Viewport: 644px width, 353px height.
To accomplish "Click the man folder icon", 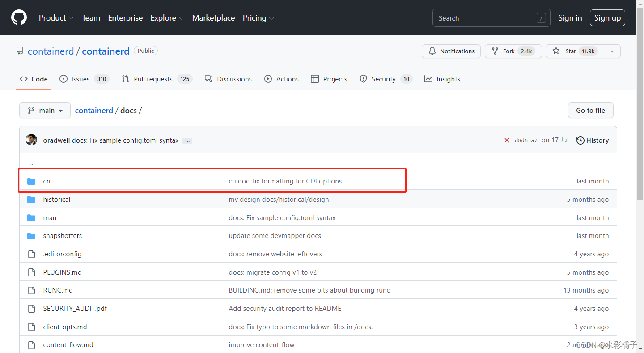I will point(31,218).
